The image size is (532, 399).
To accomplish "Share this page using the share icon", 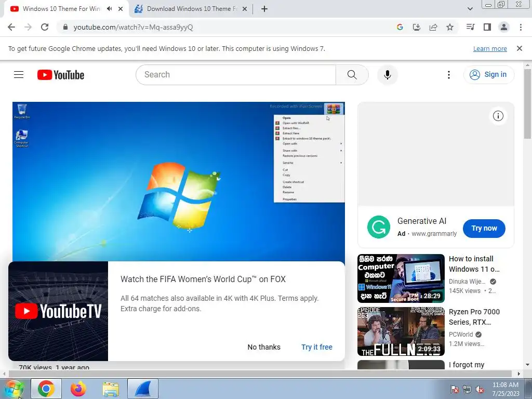I will tap(433, 27).
